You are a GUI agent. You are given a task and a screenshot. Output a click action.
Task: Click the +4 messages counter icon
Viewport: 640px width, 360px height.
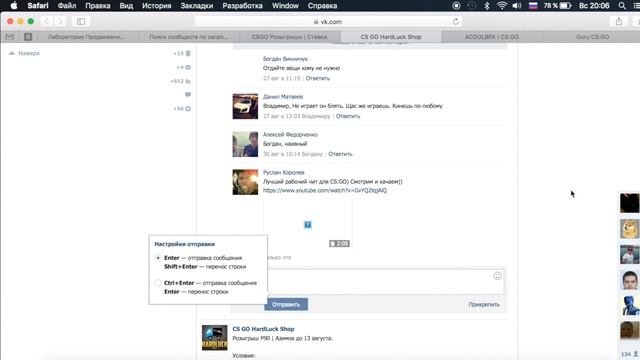(188, 67)
